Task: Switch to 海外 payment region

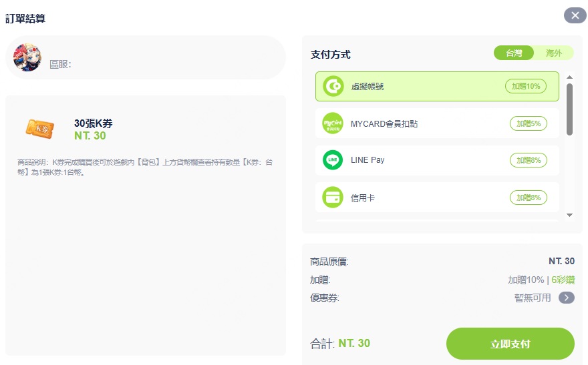Action: point(553,53)
